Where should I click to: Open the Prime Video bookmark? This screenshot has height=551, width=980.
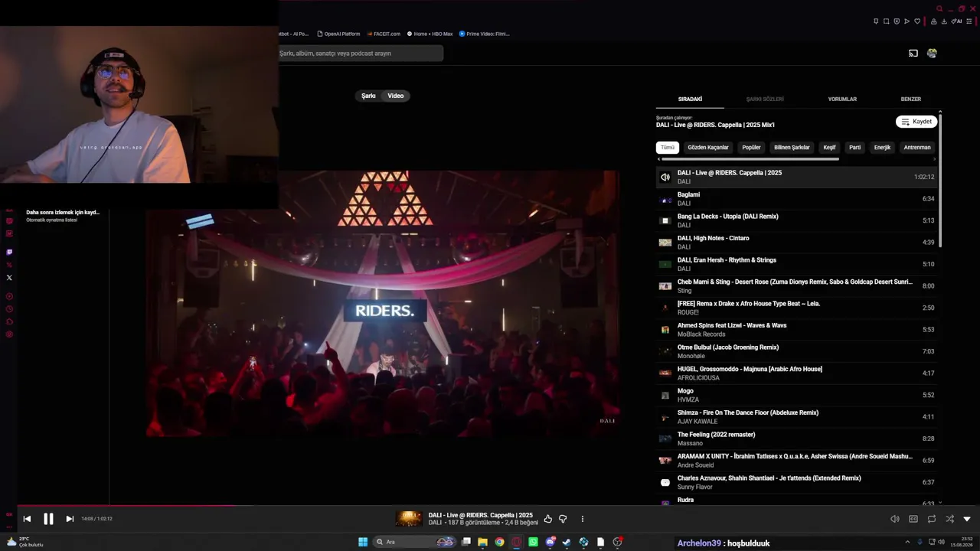484,34
